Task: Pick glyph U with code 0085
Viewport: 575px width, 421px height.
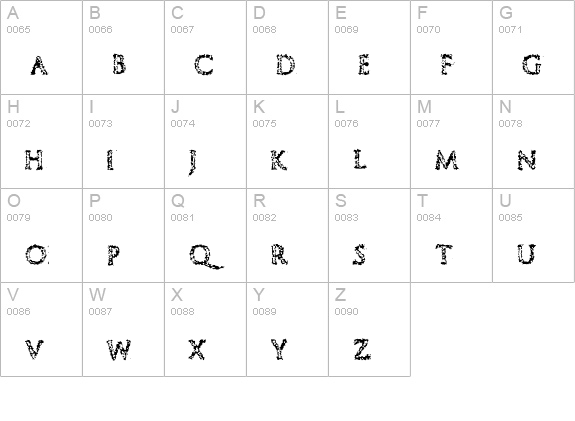Action: (527, 254)
